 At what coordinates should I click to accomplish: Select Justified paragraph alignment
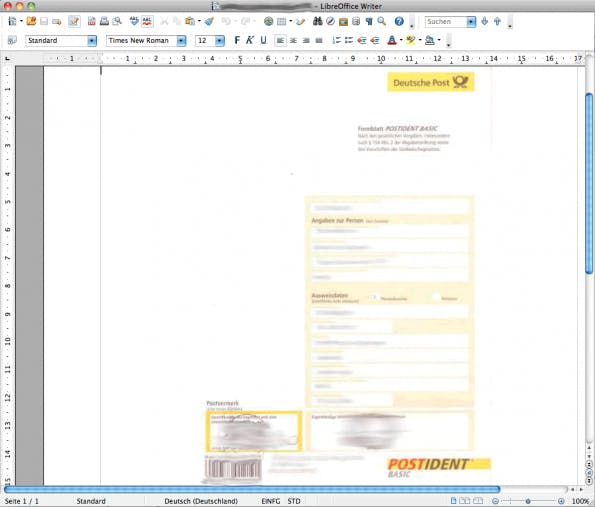click(x=319, y=40)
